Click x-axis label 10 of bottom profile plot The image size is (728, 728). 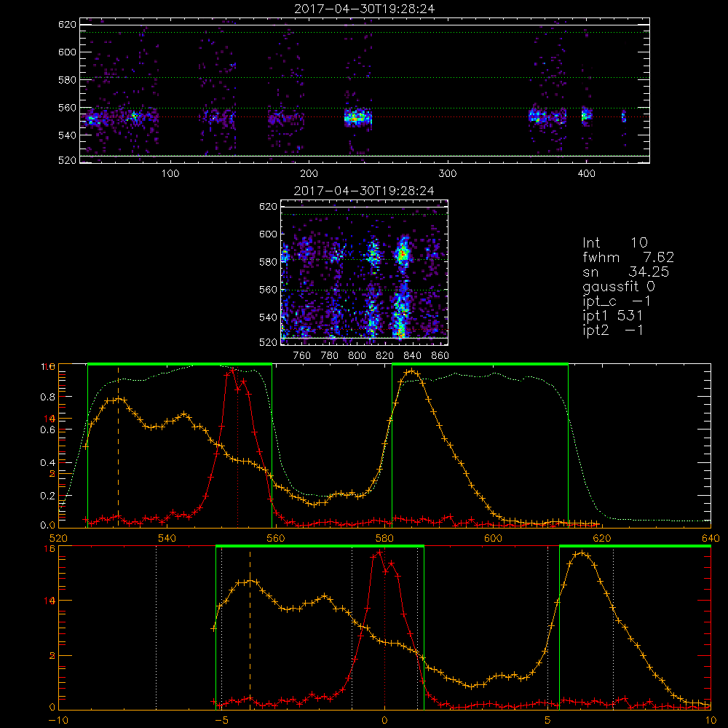click(711, 720)
